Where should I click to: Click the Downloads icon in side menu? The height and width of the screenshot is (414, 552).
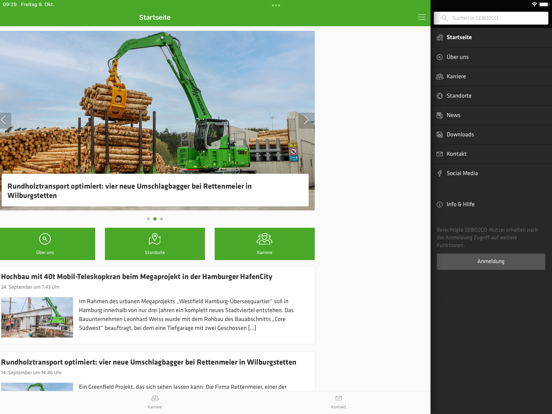[x=439, y=134]
